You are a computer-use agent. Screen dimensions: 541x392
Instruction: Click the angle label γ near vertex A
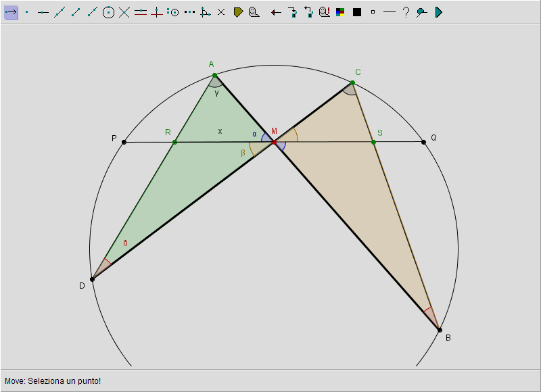click(216, 93)
